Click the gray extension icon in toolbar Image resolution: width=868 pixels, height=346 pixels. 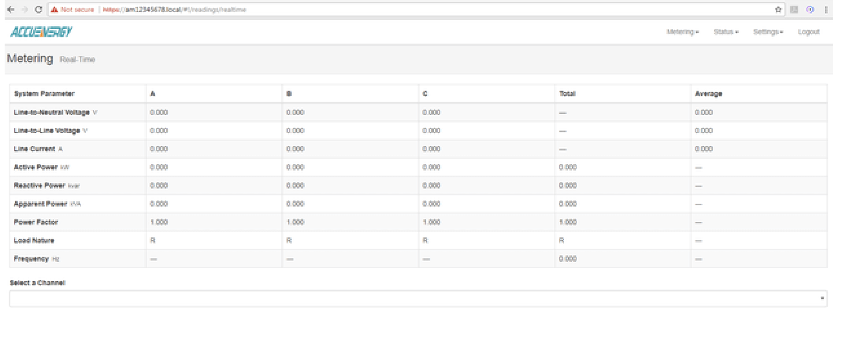pyautogui.click(x=794, y=9)
